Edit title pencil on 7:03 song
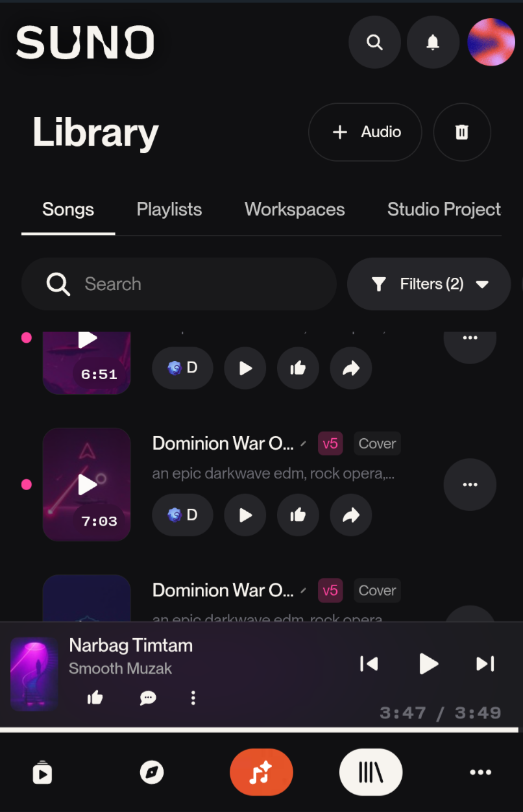 [303, 444]
